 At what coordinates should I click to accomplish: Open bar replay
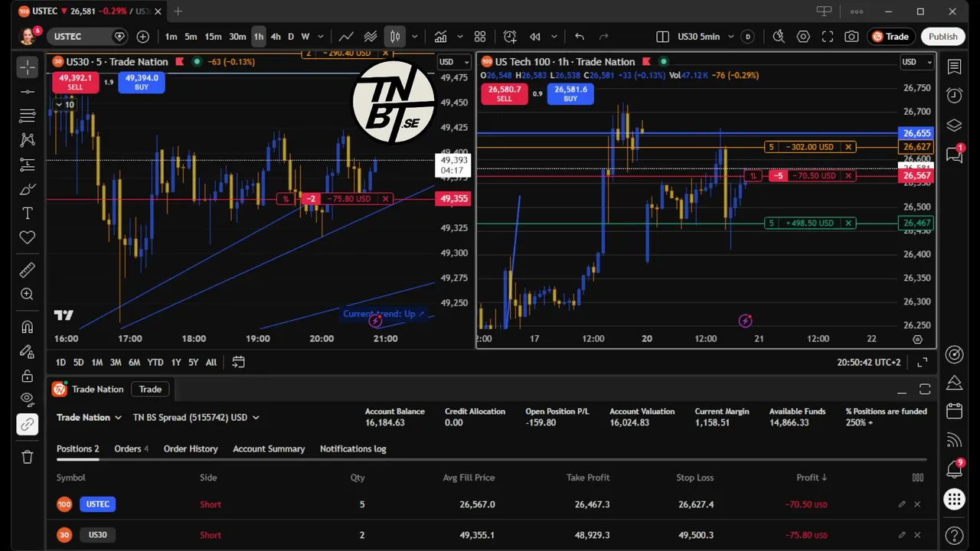point(535,37)
